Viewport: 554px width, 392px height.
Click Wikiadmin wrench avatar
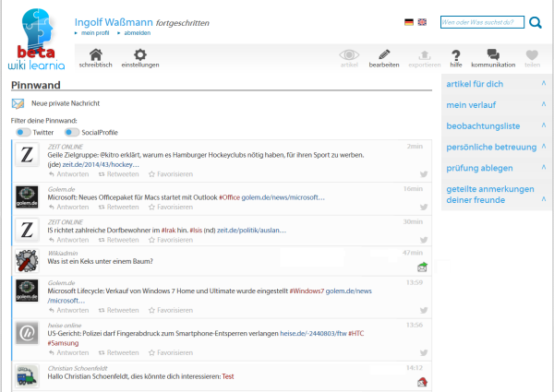pyautogui.click(x=27, y=261)
